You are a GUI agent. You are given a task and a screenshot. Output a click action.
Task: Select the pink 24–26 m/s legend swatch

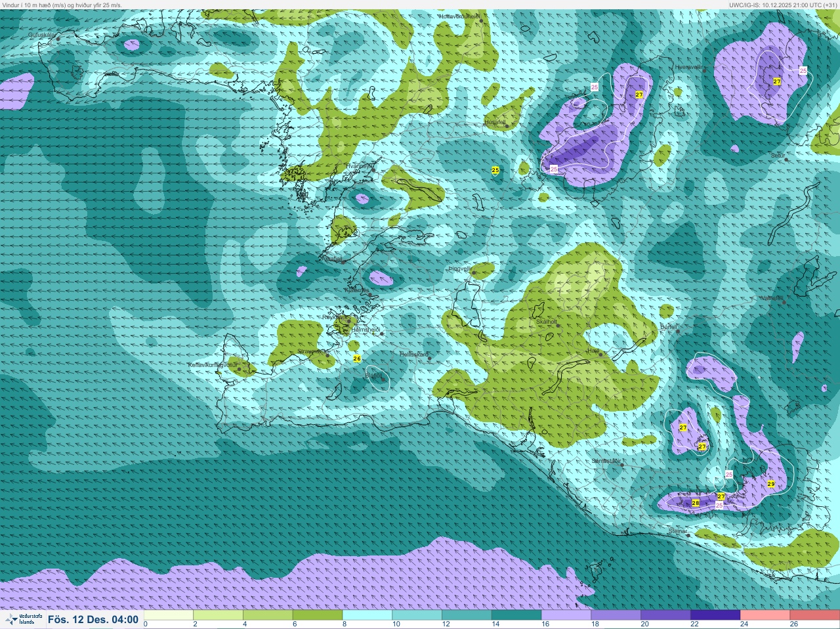pos(765,615)
